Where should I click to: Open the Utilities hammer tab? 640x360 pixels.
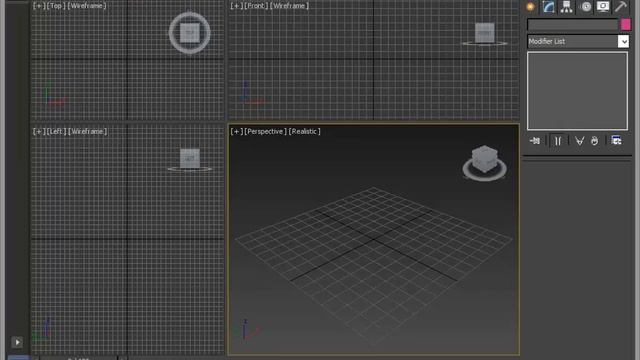(621, 7)
